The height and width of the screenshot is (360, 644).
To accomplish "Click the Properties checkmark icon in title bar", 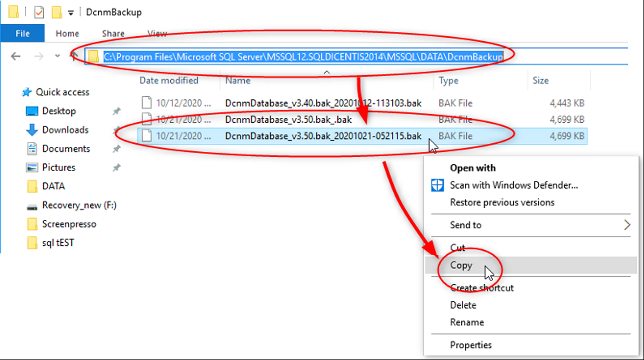I will 38,12.
